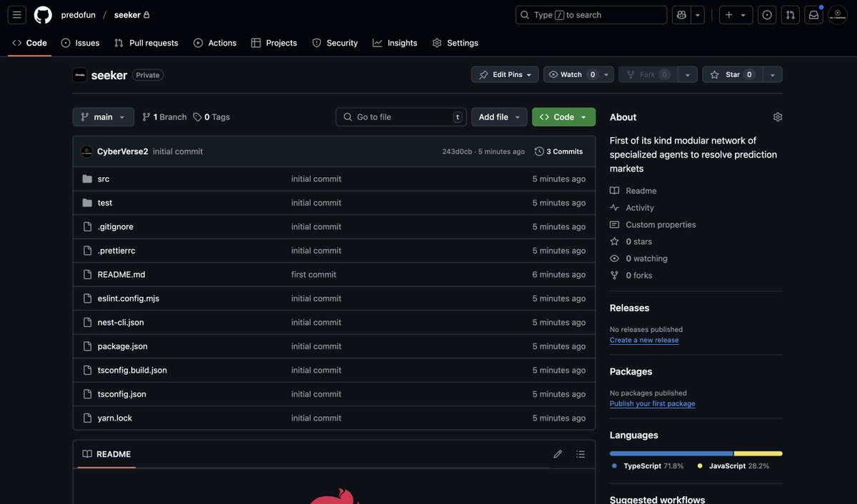View the 0 Tags link
Screen dimensions: 857x504
(211, 117)
